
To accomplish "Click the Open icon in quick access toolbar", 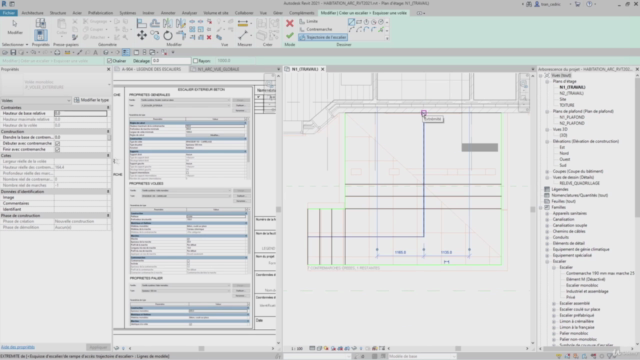I will 5,52.
